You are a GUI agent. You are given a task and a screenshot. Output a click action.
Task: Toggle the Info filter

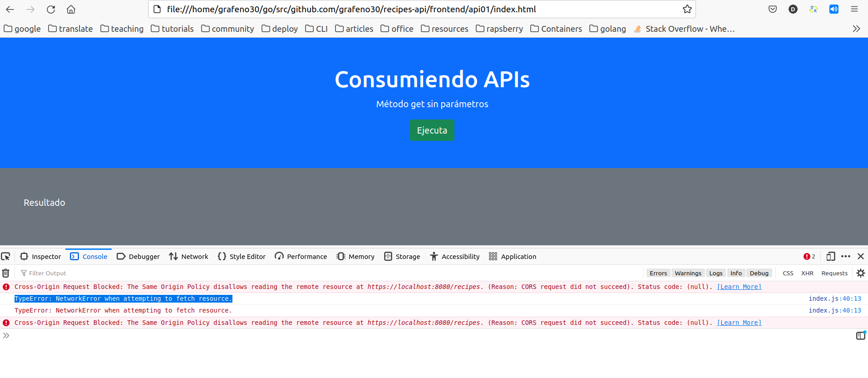(736, 273)
